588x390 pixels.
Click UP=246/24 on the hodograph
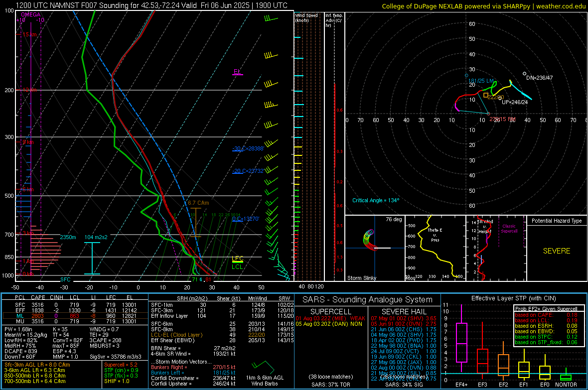[x=515, y=102]
